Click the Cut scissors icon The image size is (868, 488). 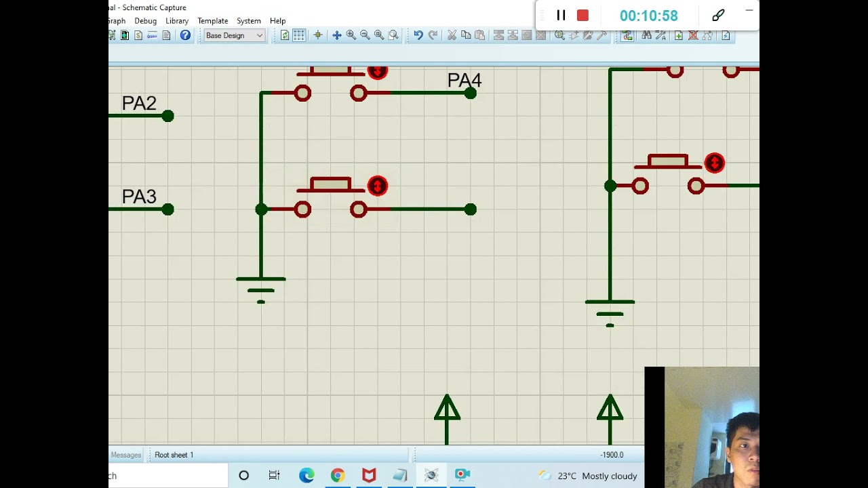452,35
